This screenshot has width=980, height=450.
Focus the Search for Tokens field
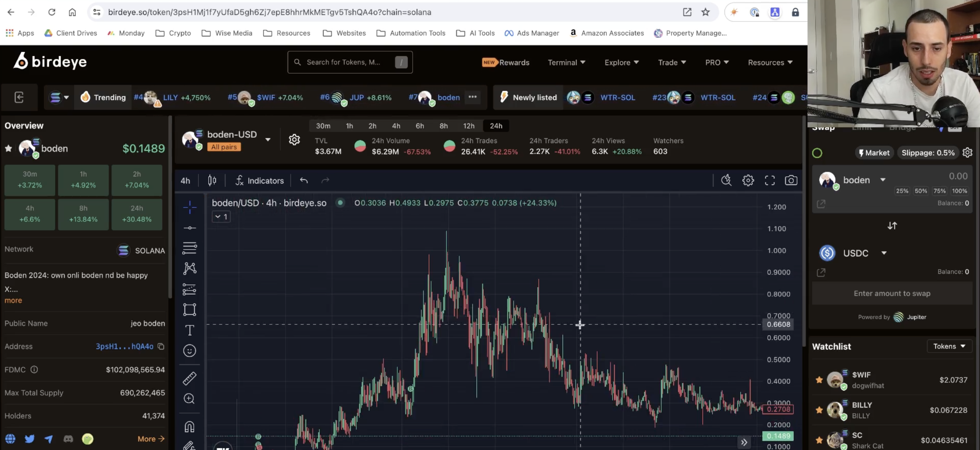click(350, 62)
